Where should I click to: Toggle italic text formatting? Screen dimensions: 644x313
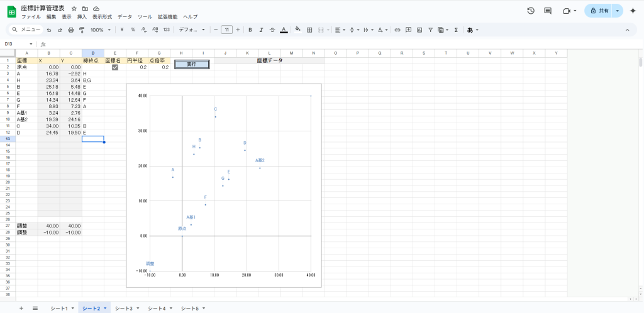click(x=261, y=30)
